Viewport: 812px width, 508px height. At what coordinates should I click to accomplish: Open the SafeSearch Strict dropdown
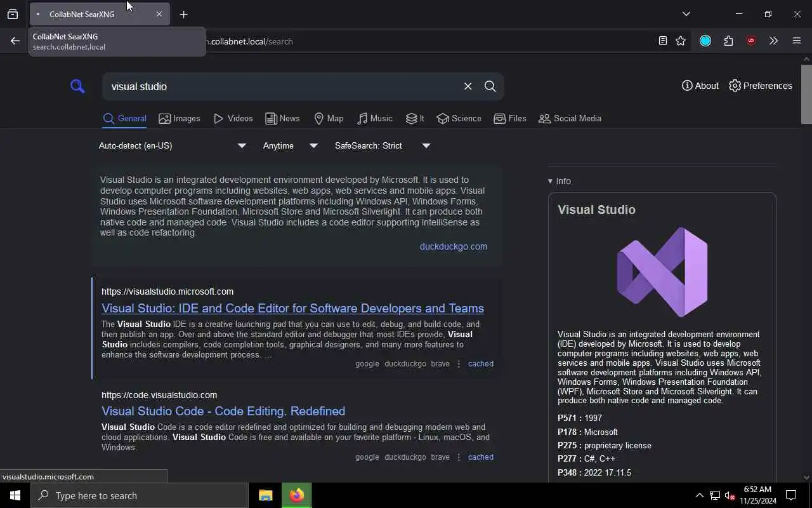pos(383,145)
